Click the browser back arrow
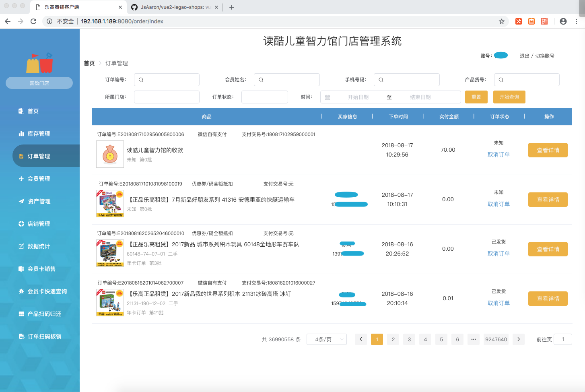Image resolution: width=585 pixels, height=392 pixels. pos(8,21)
